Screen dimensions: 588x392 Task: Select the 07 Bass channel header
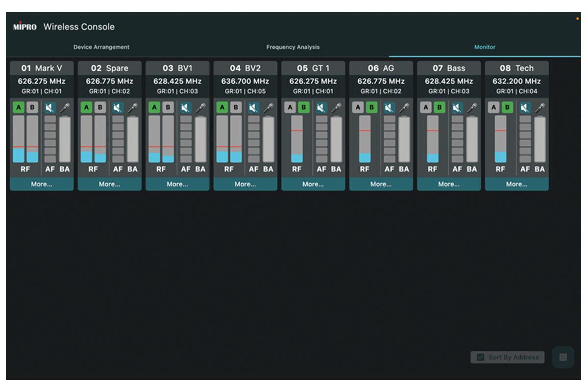point(449,68)
